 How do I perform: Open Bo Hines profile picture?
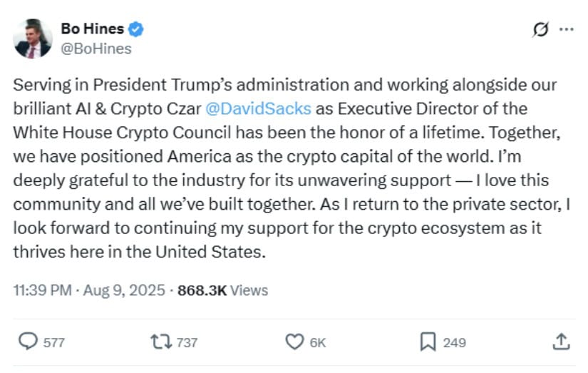(x=33, y=39)
